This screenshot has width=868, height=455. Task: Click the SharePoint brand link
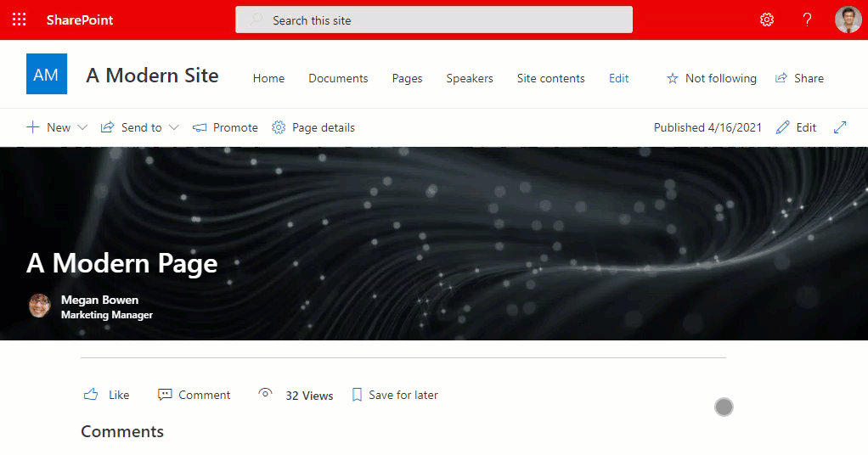pyautogui.click(x=80, y=20)
